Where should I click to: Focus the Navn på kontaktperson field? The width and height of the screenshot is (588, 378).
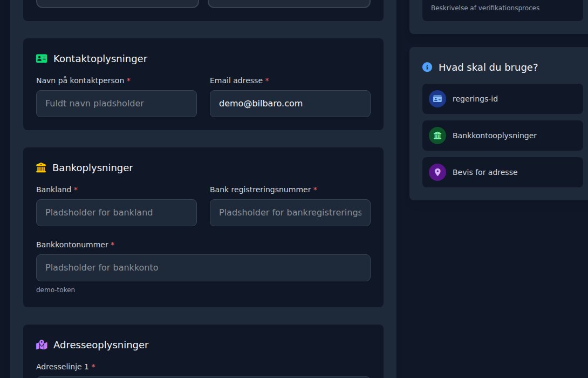(116, 104)
